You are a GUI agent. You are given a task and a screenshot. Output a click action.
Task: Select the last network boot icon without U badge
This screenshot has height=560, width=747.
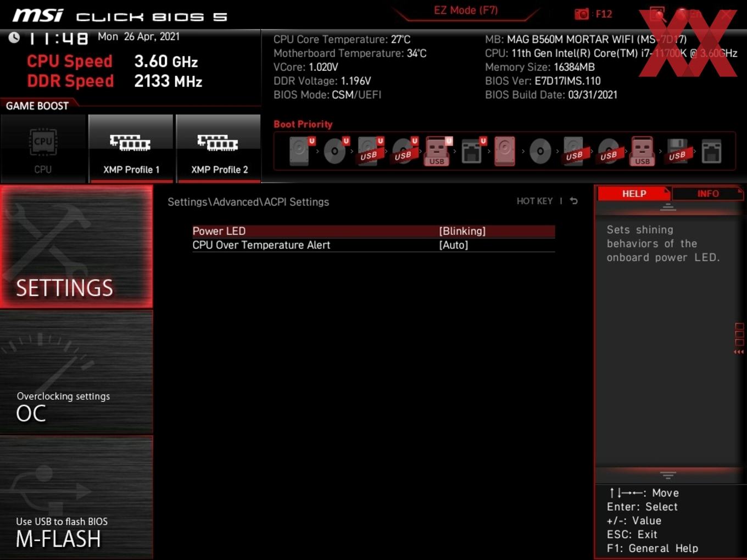(x=711, y=151)
